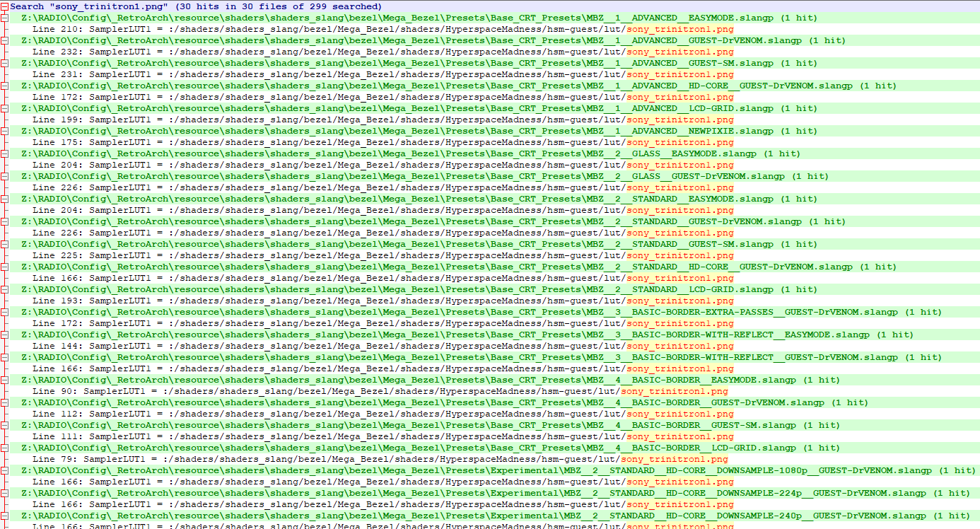Collapse the MBZ__2__GLASS__EASYMODE.slangp file node

pos(4,153)
